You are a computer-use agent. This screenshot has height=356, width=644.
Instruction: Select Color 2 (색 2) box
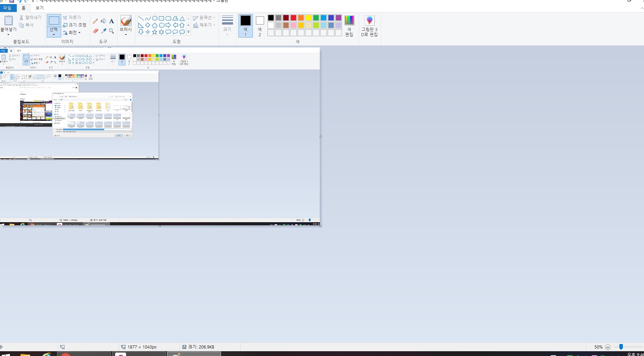(x=260, y=26)
